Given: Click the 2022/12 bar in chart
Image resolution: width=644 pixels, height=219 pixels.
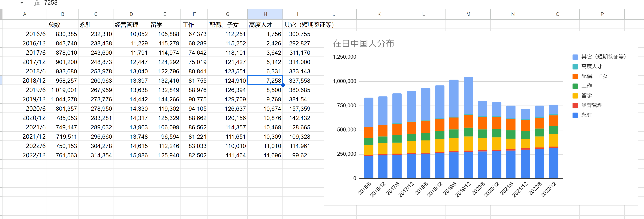Looking at the screenshot, I should pos(553,142).
